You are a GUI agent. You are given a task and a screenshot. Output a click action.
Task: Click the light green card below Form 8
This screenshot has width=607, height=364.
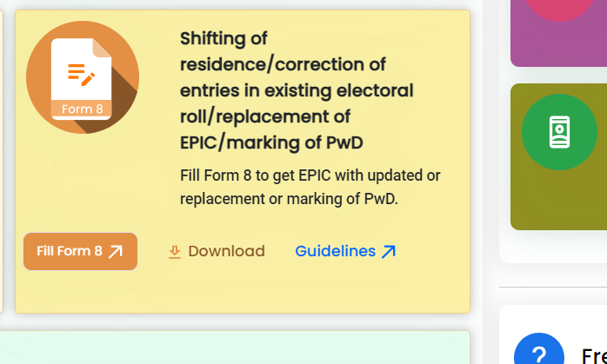(235, 347)
